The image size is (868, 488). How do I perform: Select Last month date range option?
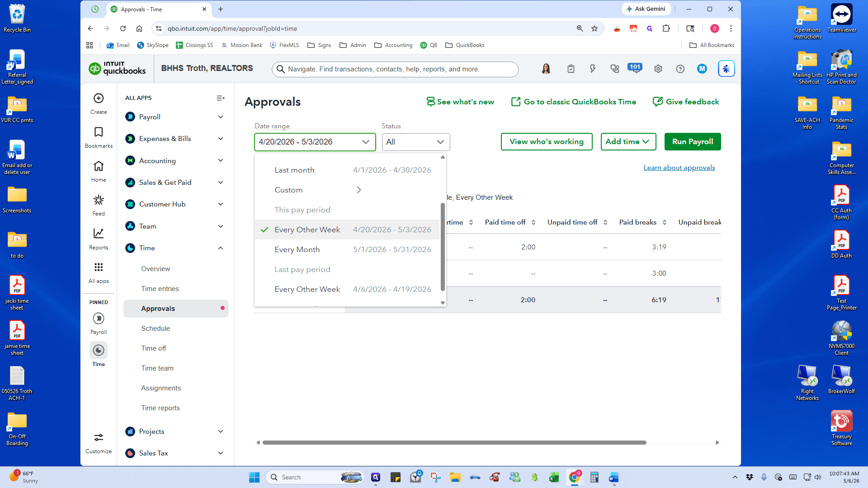[347, 170]
